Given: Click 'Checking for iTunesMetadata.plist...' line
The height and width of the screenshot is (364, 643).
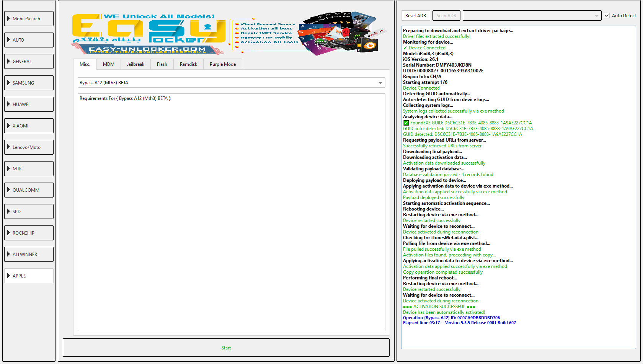Looking at the screenshot, I should (441, 238).
